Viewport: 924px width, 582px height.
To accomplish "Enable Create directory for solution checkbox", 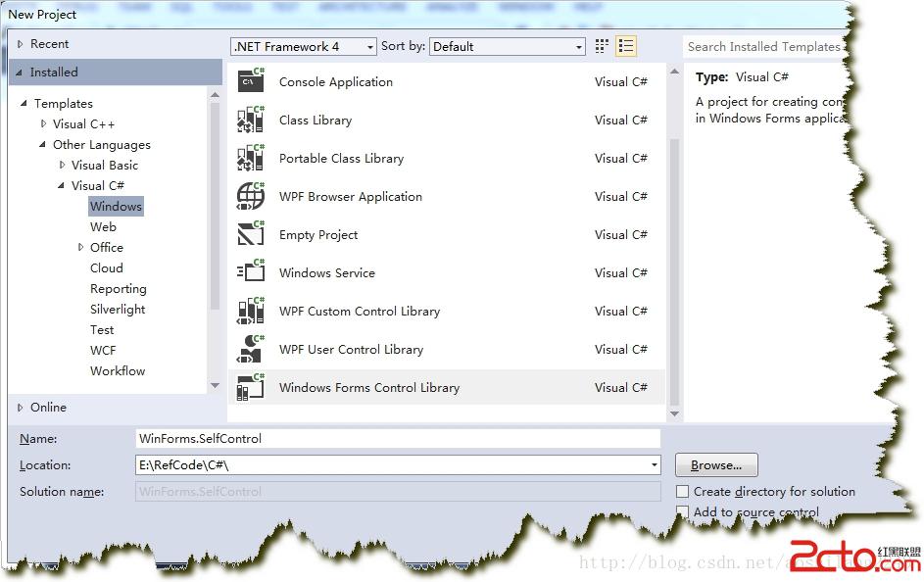I will coord(682,491).
